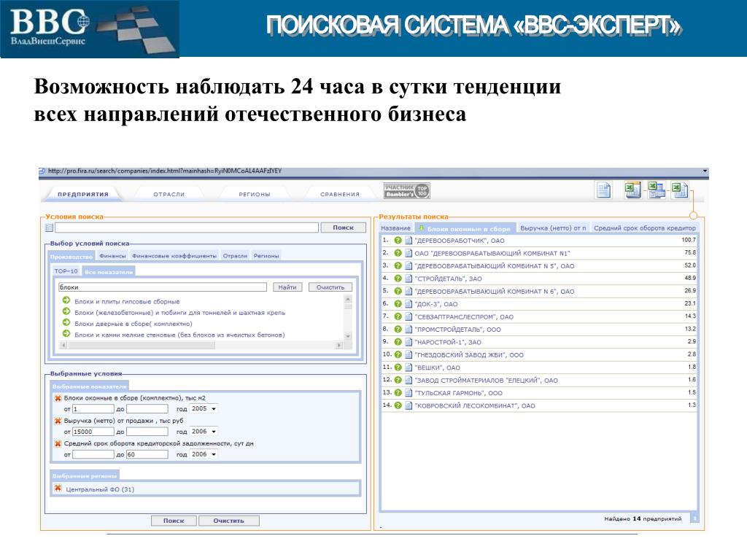
Task: Add 'Блоки и плиты гипсовые сборные' indicator
Action: [66, 300]
